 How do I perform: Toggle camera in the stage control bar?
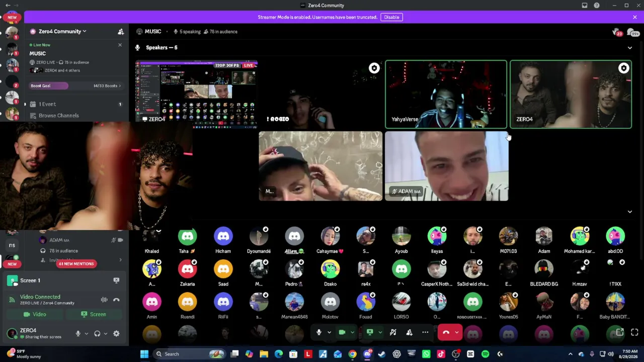(x=342, y=332)
